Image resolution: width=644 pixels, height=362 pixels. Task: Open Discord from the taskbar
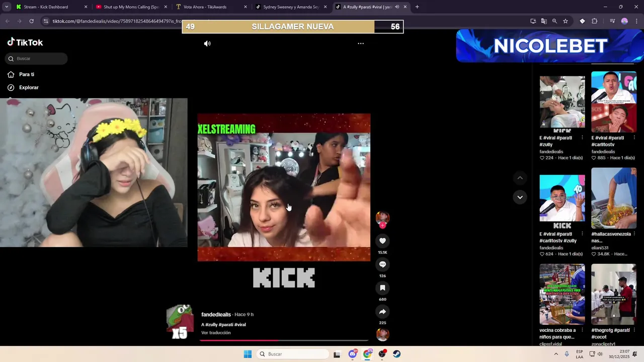click(352, 354)
